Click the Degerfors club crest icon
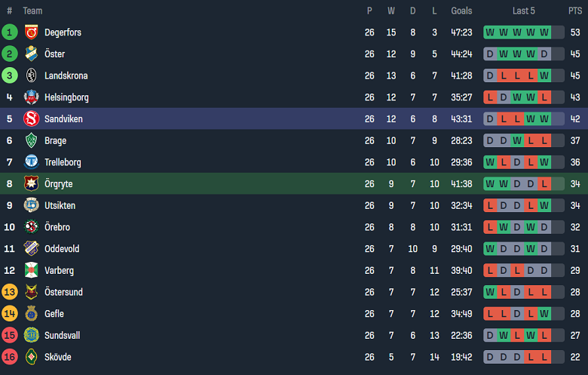The image size is (588, 375). point(31,32)
